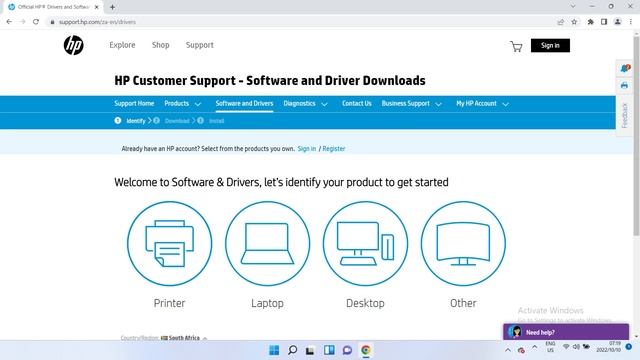
Task: Click Chrome icon on taskbar
Action: (366, 350)
